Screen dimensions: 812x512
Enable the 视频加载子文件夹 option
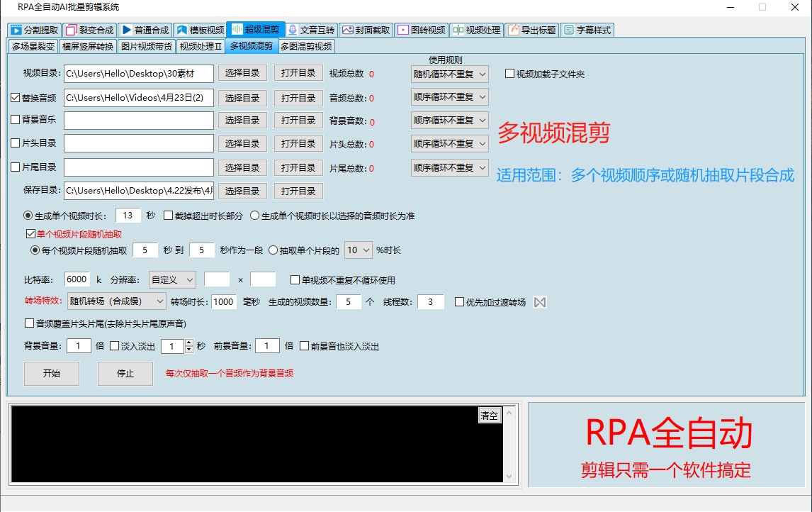(508, 74)
